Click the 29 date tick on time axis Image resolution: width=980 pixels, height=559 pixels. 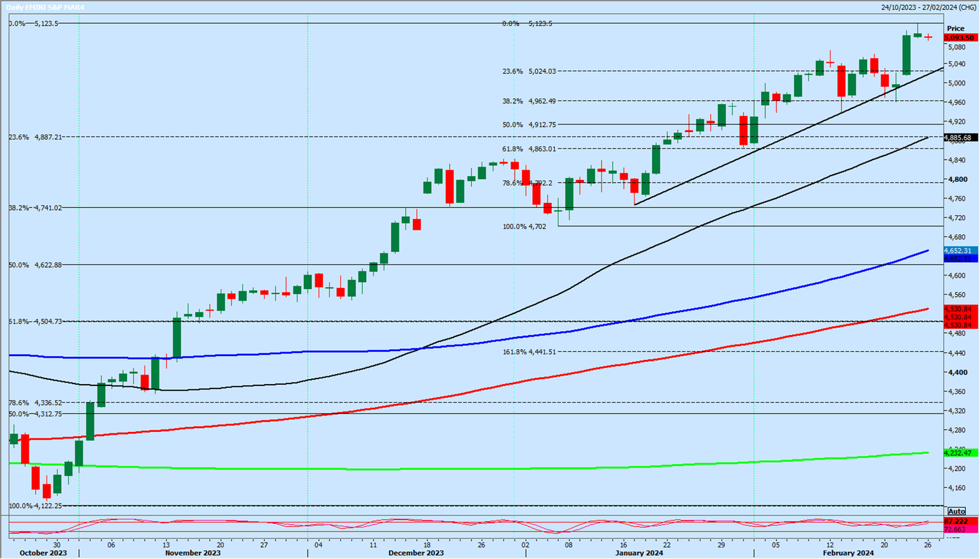(x=721, y=545)
